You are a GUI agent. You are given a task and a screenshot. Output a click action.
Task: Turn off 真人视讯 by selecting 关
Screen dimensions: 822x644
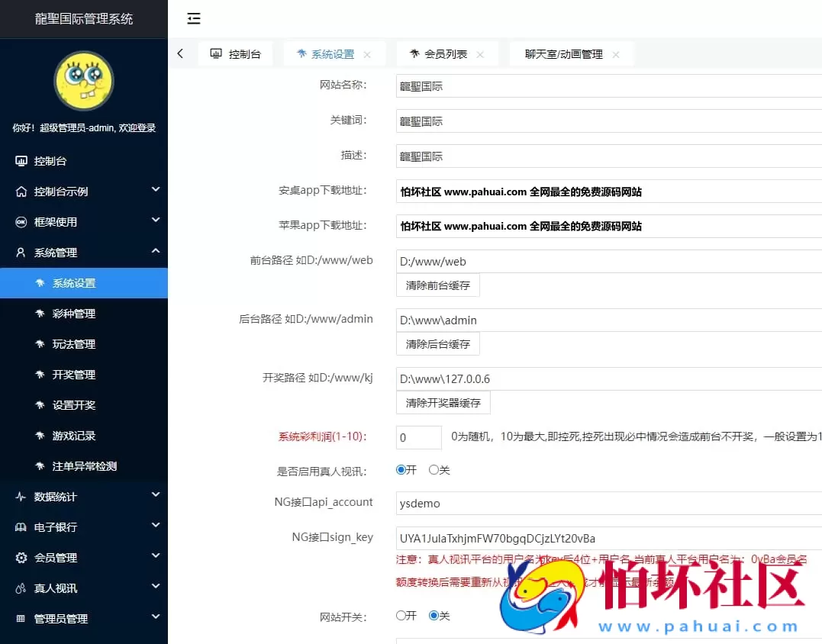point(434,469)
